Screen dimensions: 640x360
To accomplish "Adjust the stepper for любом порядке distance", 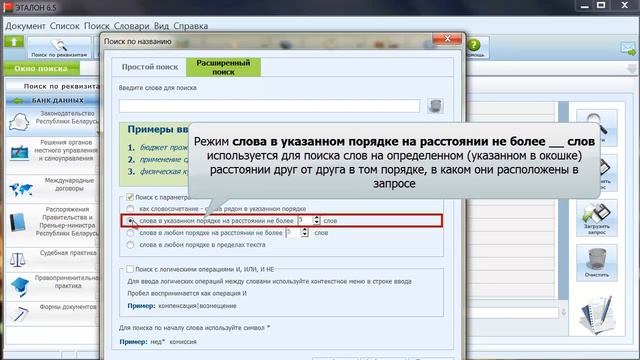I will click(x=304, y=233).
